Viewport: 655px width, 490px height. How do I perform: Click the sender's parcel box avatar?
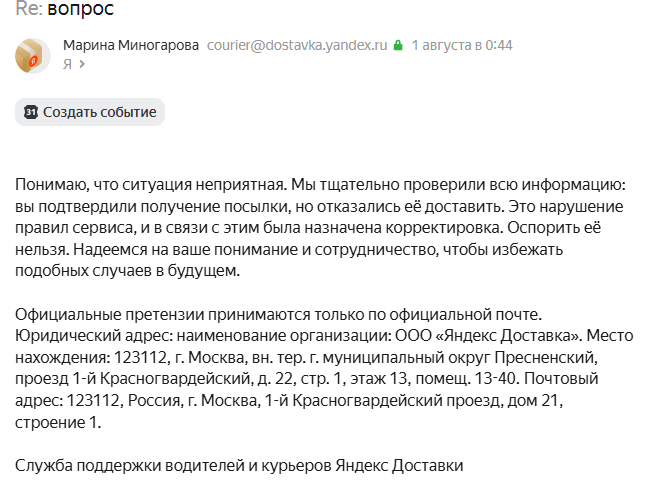point(33,56)
